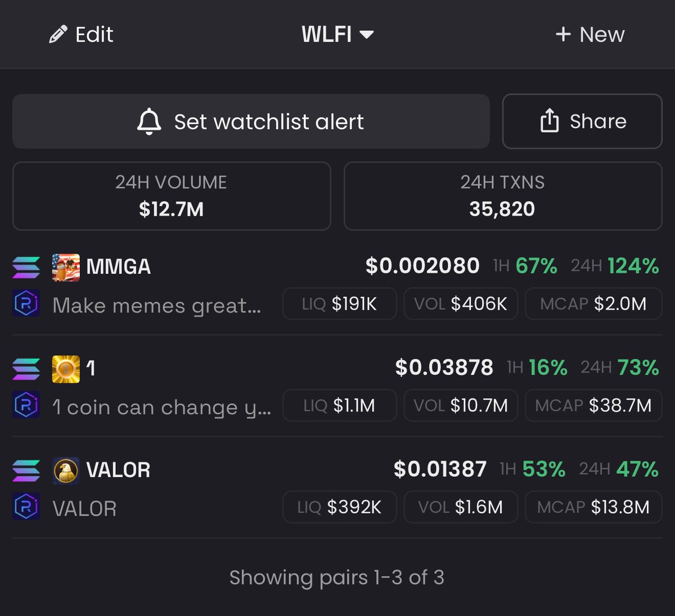Select the MMGA LIQ $191K pill
This screenshot has height=616, width=675.
pos(339,304)
